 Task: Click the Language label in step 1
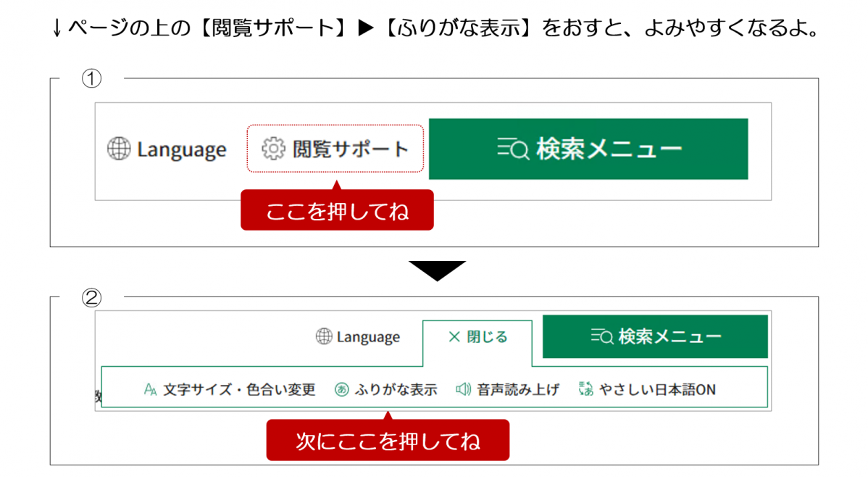182,149
